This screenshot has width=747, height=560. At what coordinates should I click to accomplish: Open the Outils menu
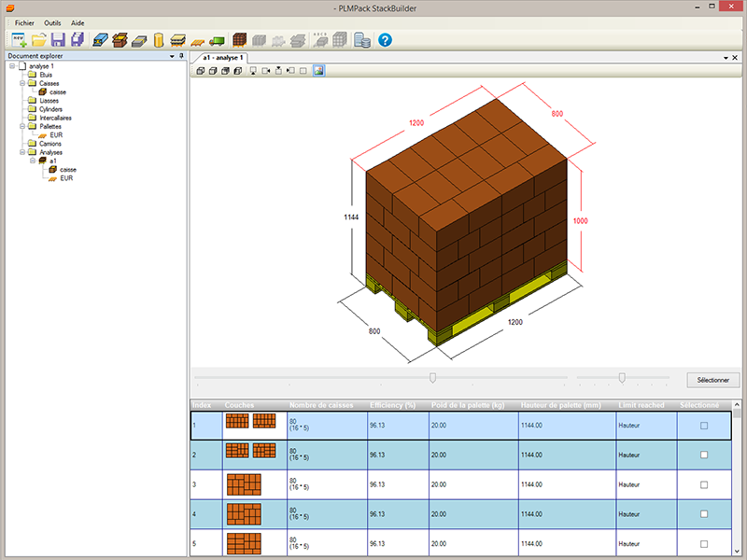click(x=52, y=22)
